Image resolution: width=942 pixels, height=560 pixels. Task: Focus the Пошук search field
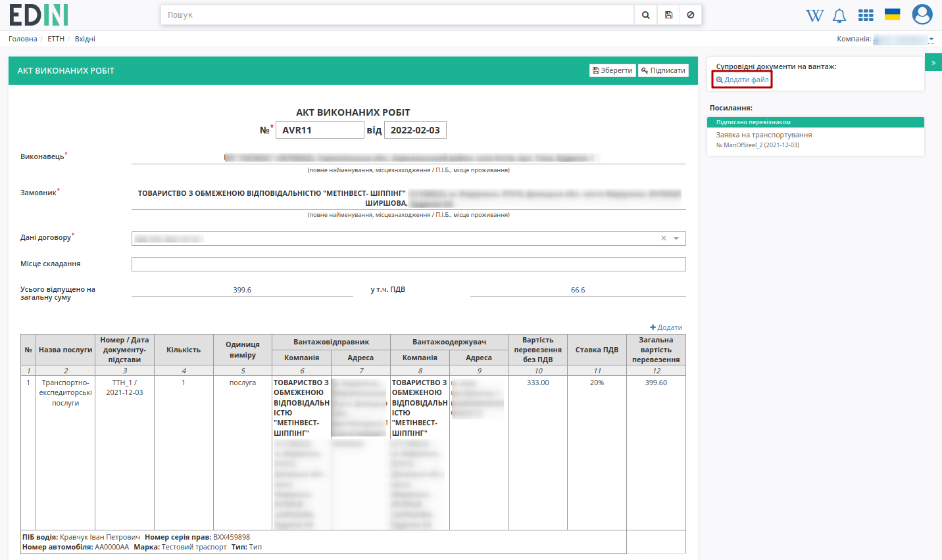point(397,15)
